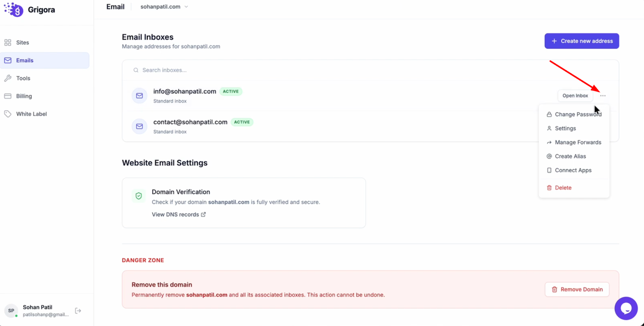Select Connect Apps menu entry

click(573, 170)
